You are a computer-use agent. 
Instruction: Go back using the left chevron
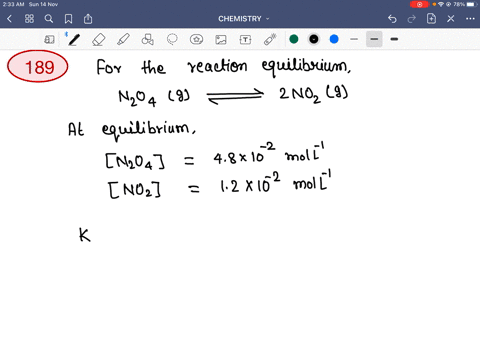9,19
